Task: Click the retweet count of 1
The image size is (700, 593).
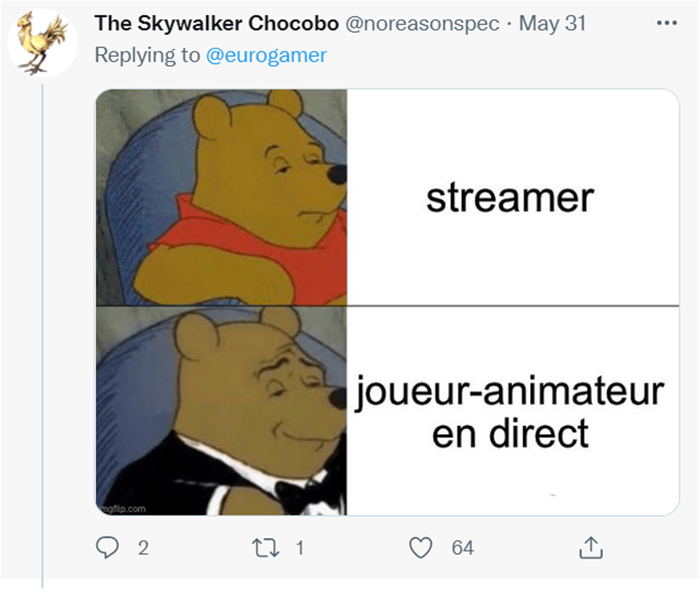Action: point(300,548)
